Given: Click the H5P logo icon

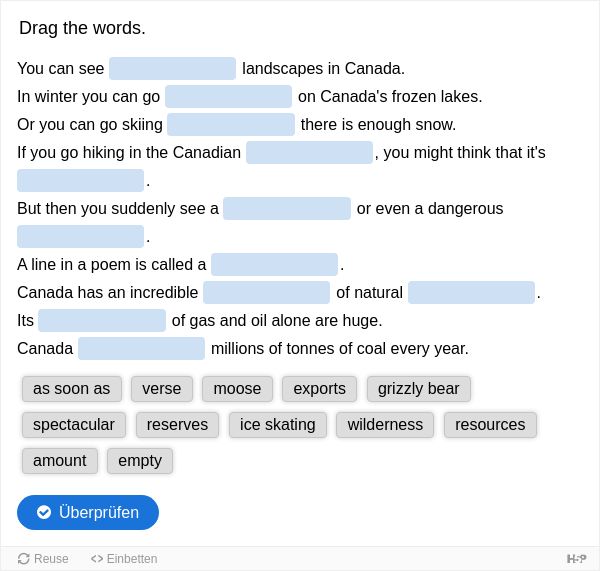Looking at the screenshot, I should 576,559.
